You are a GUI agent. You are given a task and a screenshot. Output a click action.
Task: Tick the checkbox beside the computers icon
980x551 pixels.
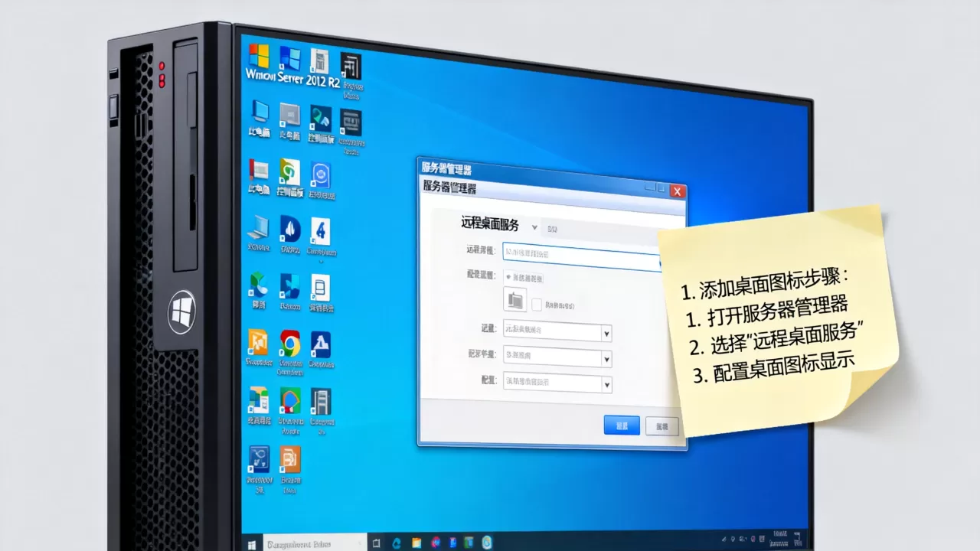click(537, 304)
